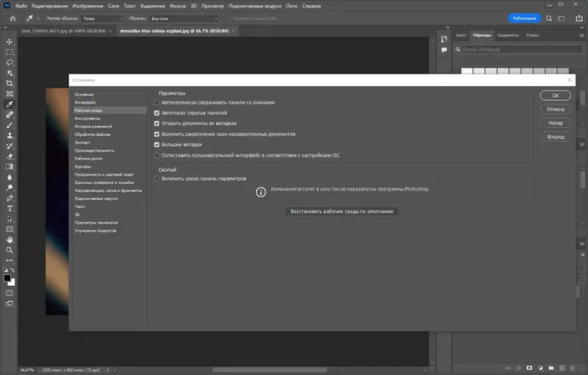Open the Справка menu
The height and width of the screenshot is (375, 588).
click(x=311, y=6)
